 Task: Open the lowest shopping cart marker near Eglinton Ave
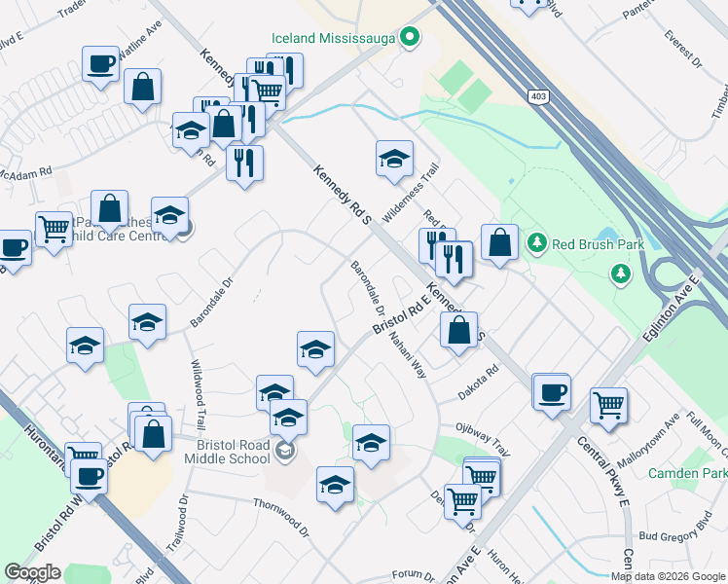(x=463, y=503)
